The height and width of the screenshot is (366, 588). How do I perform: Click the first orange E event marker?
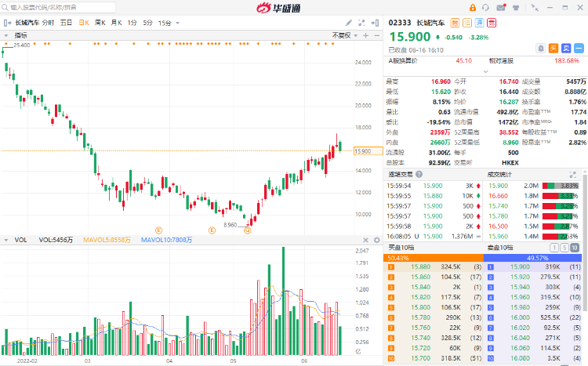click(x=158, y=230)
